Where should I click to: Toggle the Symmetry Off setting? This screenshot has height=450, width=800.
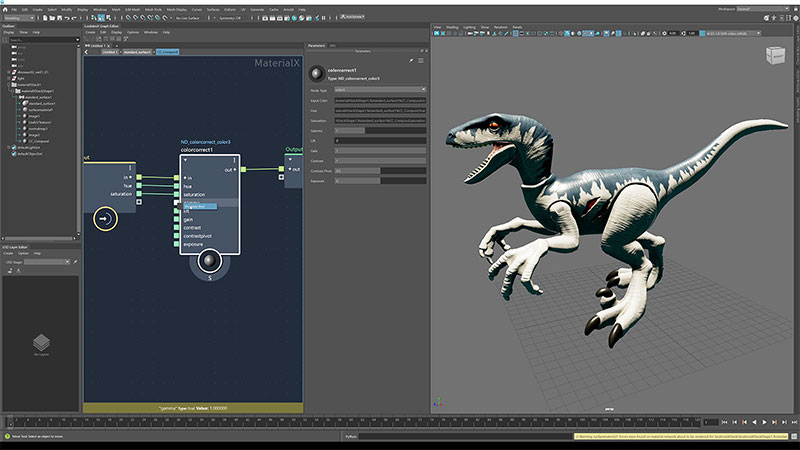click(230, 18)
